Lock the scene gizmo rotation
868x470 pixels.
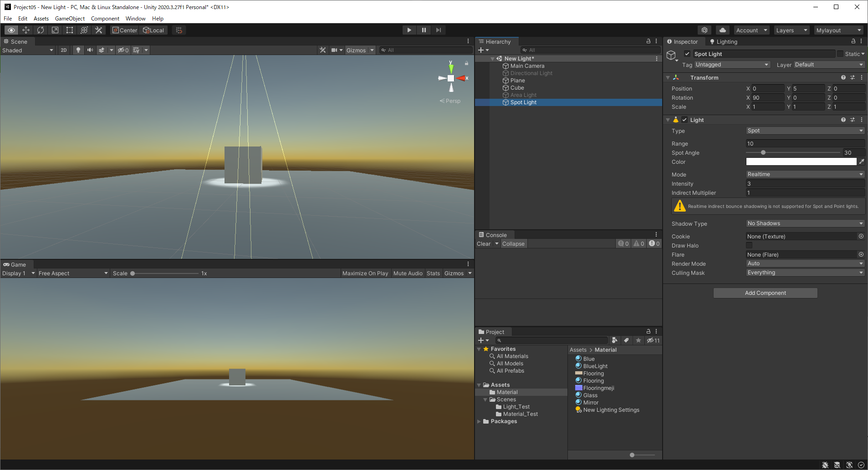pos(466,63)
